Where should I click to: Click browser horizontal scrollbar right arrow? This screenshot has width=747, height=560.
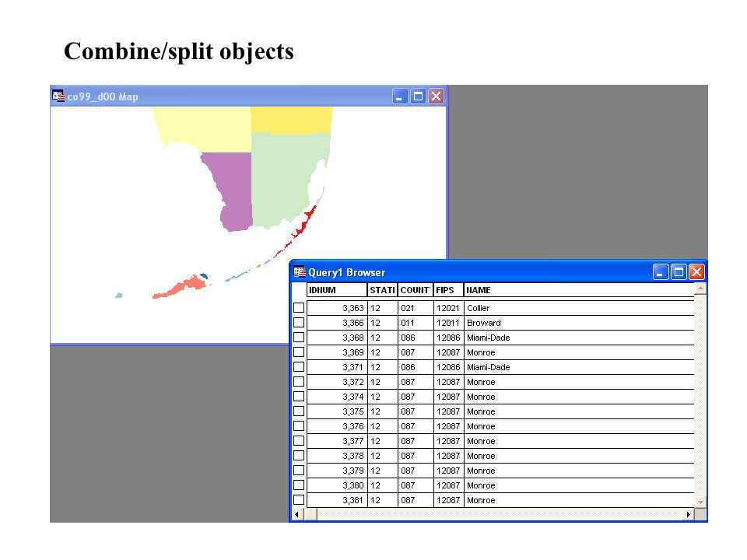(x=689, y=514)
